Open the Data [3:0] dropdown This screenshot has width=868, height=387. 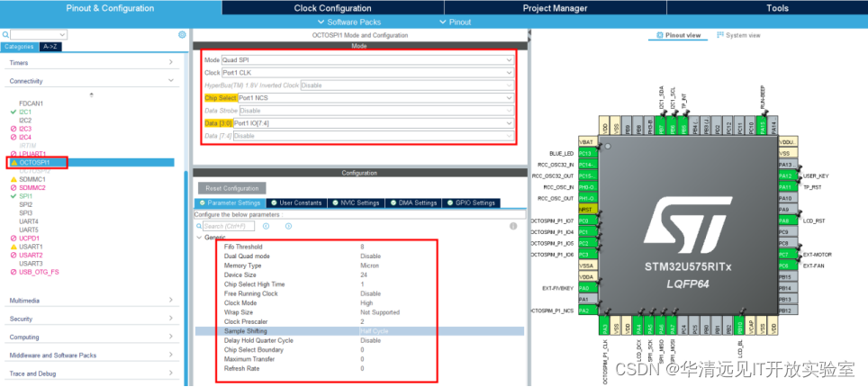click(x=374, y=123)
